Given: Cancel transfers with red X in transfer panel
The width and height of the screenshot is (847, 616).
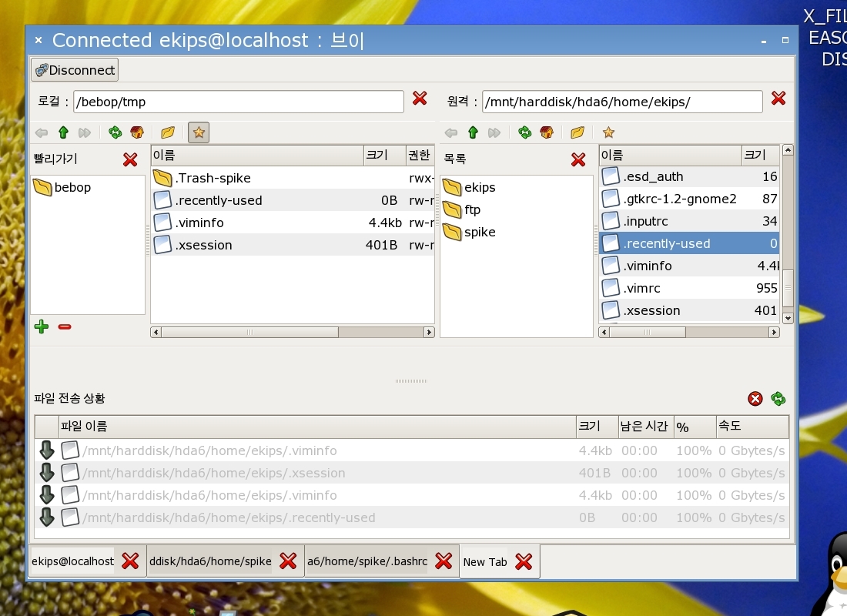Looking at the screenshot, I should pos(755,398).
